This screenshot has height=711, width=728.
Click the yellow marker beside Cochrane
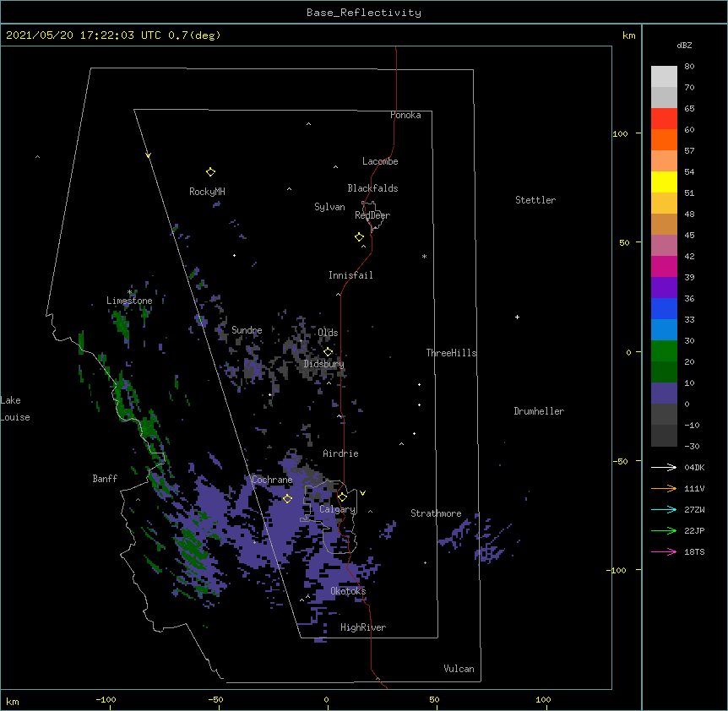pos(287,499)
